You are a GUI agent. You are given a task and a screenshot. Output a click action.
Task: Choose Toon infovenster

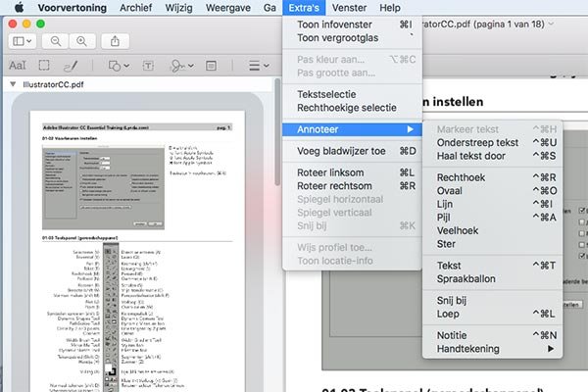coord(353,24)
